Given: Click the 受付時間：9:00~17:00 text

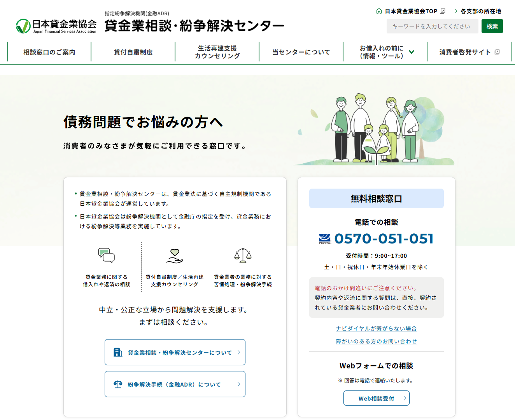Looking at the screenshot, I should coord(377,256).
